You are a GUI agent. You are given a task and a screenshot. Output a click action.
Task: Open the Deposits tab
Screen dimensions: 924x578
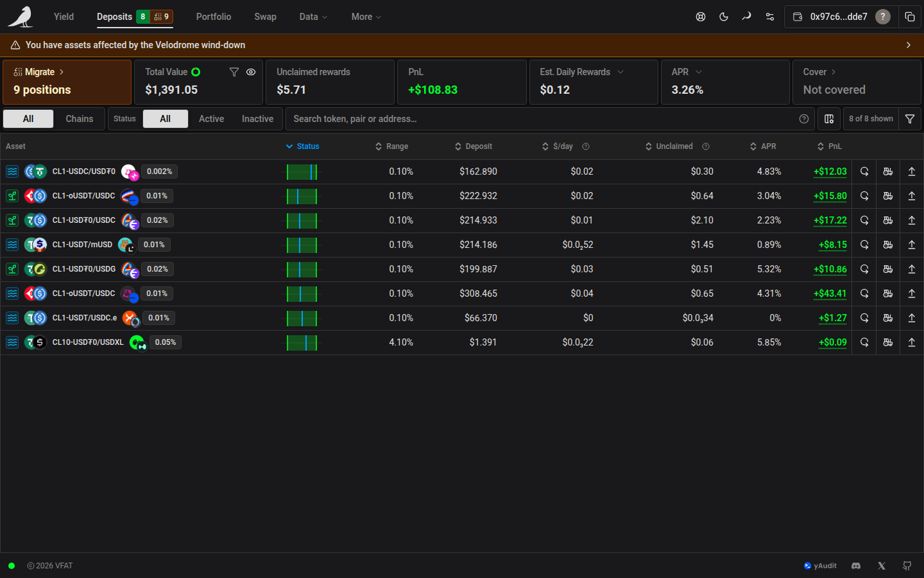pos(135,17)
